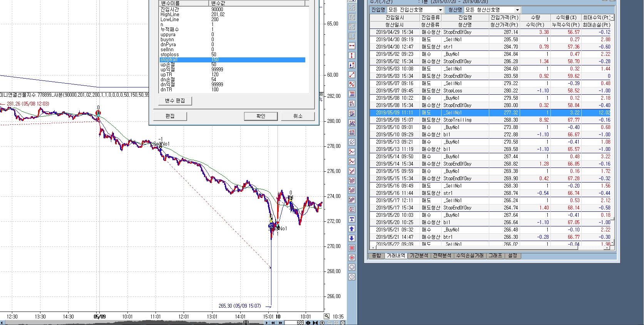Viewport: 644px width, 325px height.
Task: Insert blue up arrow marker
Action: coord(352,229)
